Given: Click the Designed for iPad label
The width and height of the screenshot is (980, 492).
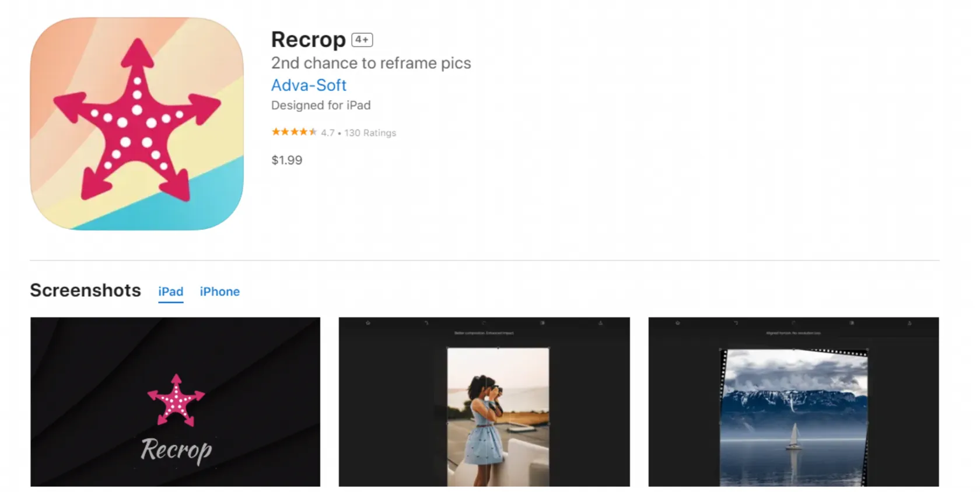Looking at the screenshot, I should [321, 106].
